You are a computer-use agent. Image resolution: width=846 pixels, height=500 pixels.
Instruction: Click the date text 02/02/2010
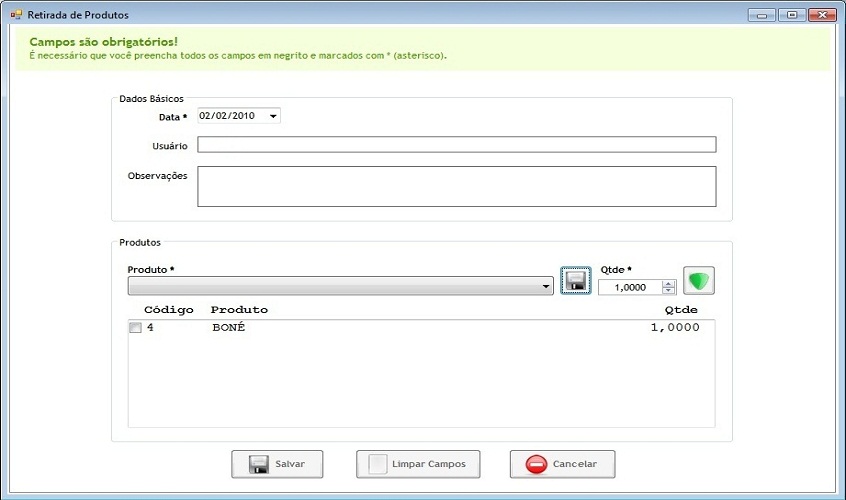click(x=227, y=115)
